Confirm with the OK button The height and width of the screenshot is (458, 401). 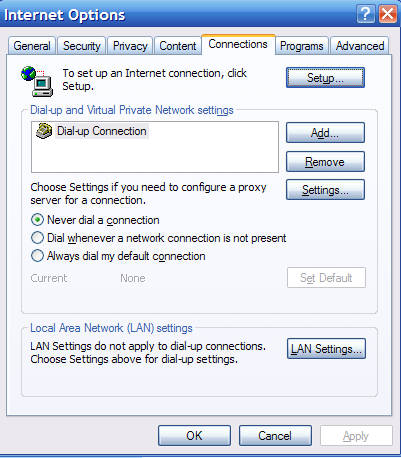194,435
